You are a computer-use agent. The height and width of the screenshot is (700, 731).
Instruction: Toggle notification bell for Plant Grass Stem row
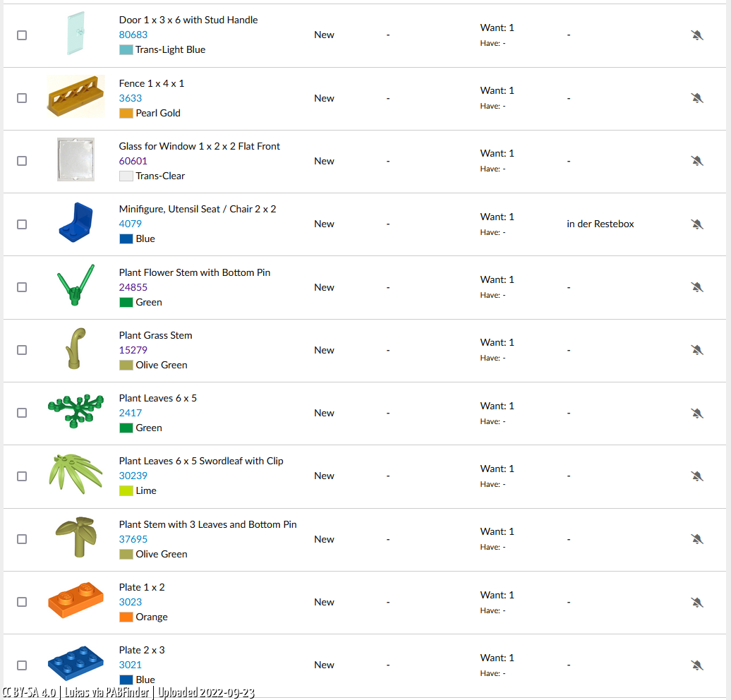tap(696, 350)
